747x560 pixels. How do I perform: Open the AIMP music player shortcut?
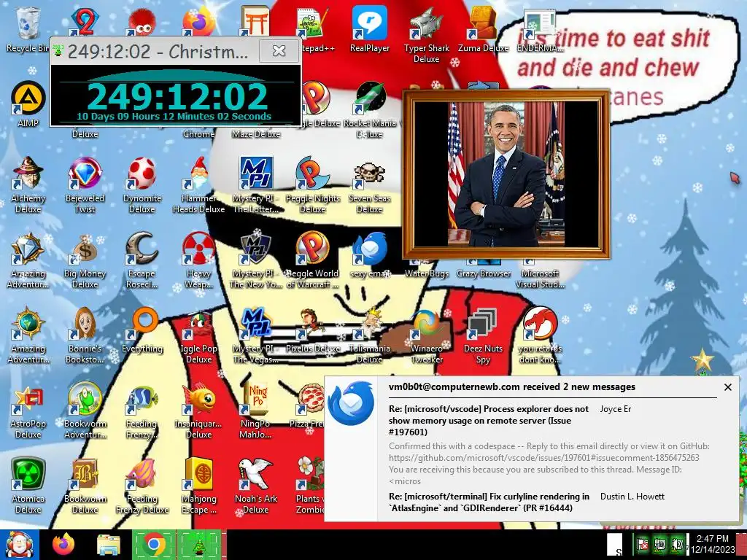point(28,104)
